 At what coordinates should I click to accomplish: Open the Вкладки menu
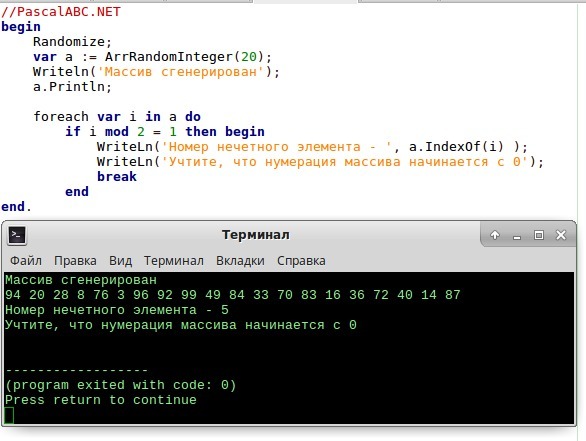click(240, 260)
